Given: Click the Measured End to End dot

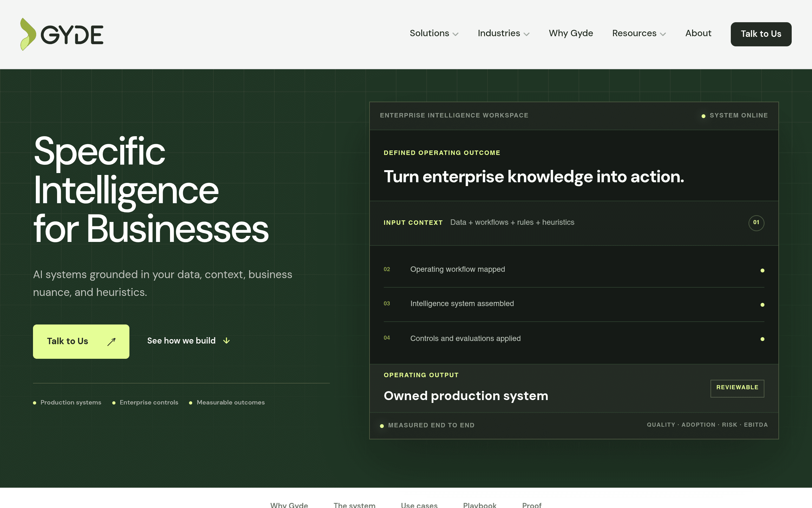Looking at the screenshot, I should tap(382, 426).
